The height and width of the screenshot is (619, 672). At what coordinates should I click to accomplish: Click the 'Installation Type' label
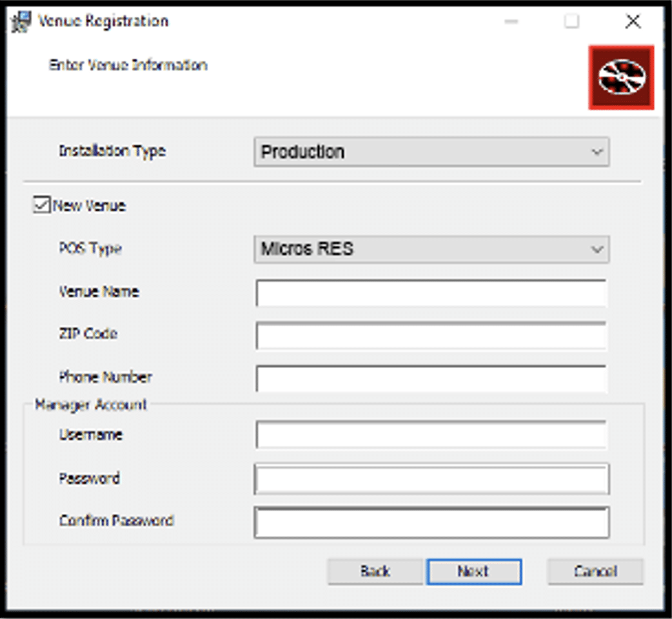coord(112,152)
